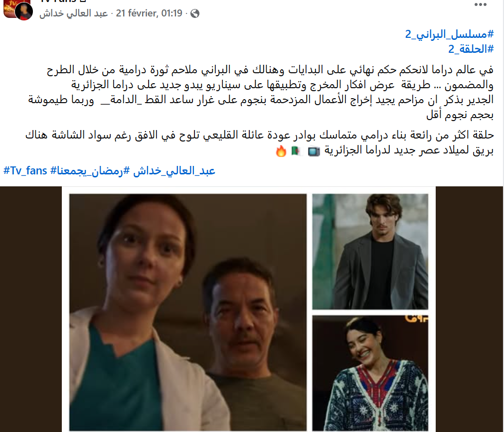The width and height of the screenshot is (504, 432).
Task: Click the second paragraph about حلقة
Action: tap(259, 143)
